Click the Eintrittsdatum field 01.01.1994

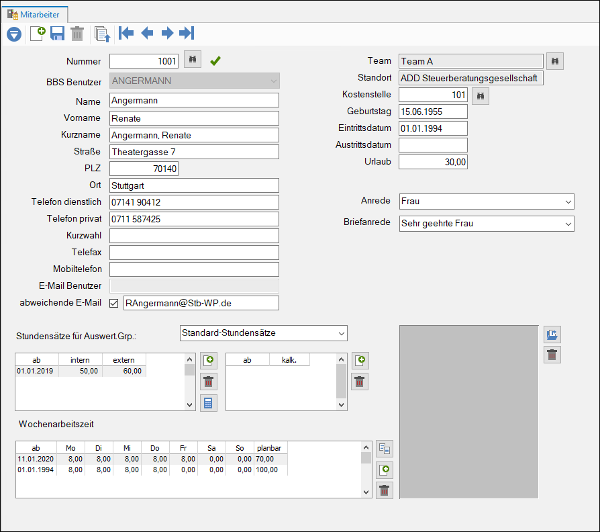(433, 129)
